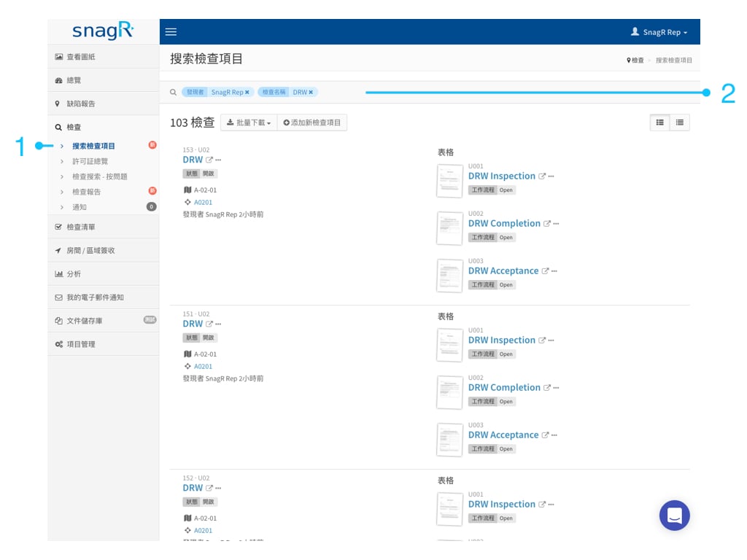
Task: Open the DRW Inspection form of inspection 152
Action: [502, 504]
